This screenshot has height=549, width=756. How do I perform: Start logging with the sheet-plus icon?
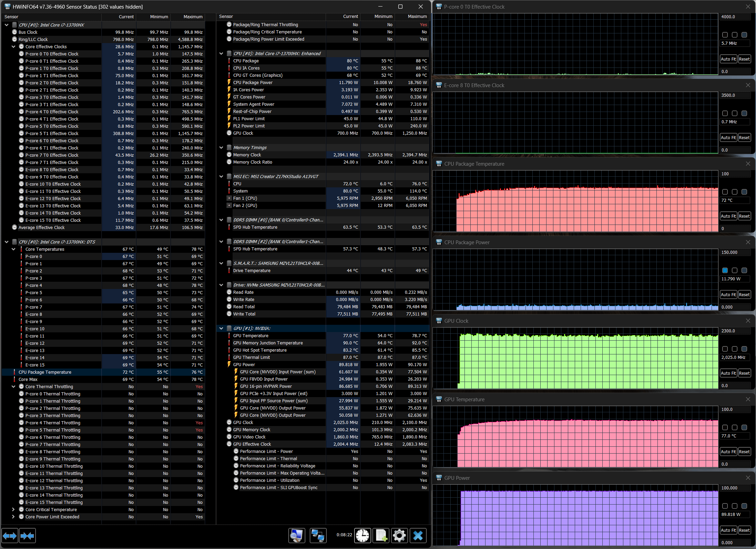coord(381,536)
